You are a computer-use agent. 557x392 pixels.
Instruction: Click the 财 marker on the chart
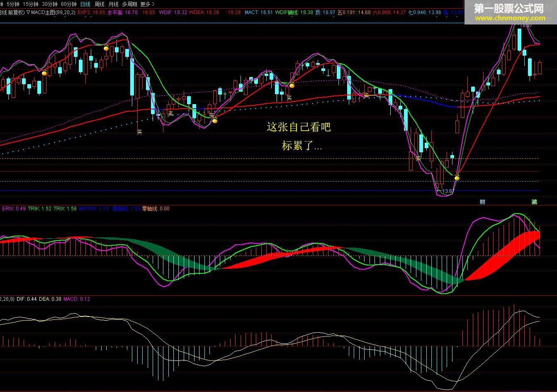coord(482,202)
